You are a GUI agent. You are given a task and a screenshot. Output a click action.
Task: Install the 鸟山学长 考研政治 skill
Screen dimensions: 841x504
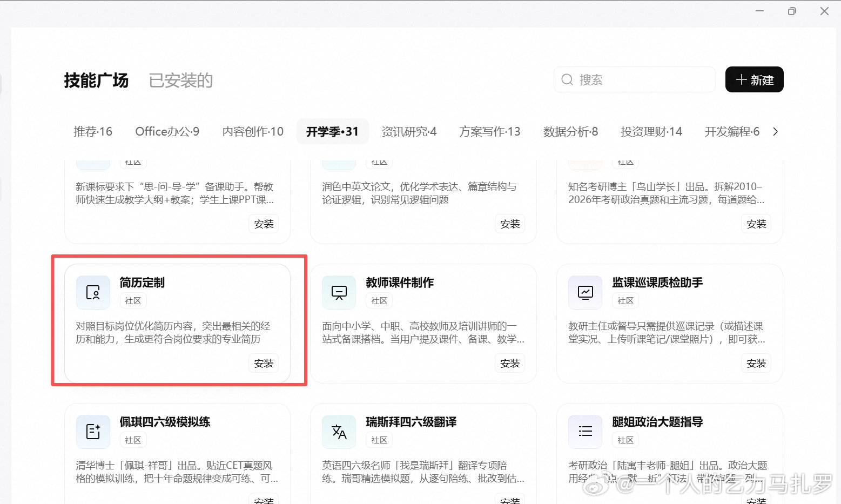[x=757, y=224]
